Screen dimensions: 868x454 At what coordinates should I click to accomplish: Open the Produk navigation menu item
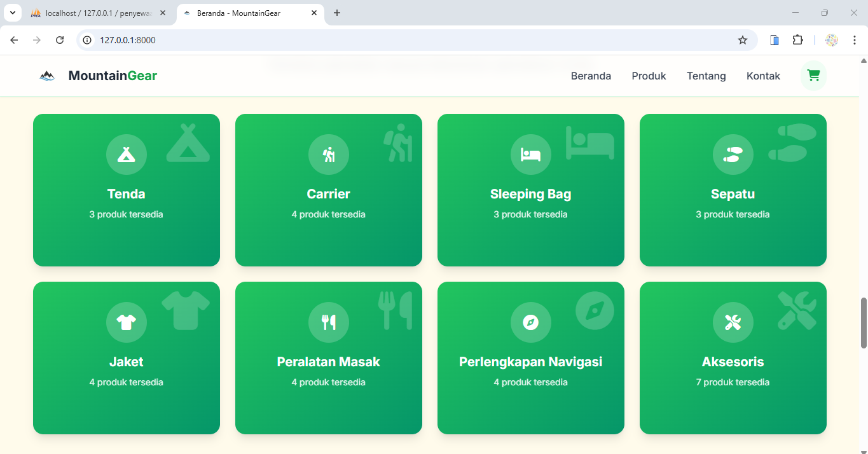pos(649,76)
